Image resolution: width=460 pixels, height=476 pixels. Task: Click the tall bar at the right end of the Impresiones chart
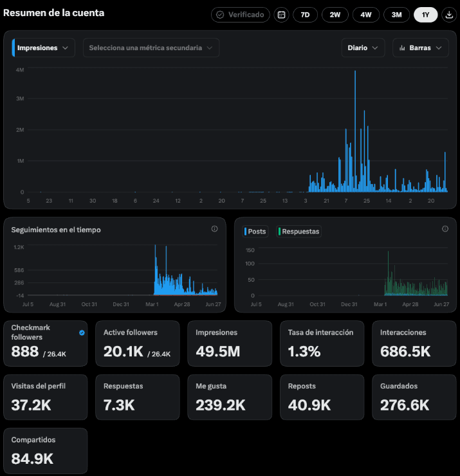[x=445, y=172]
